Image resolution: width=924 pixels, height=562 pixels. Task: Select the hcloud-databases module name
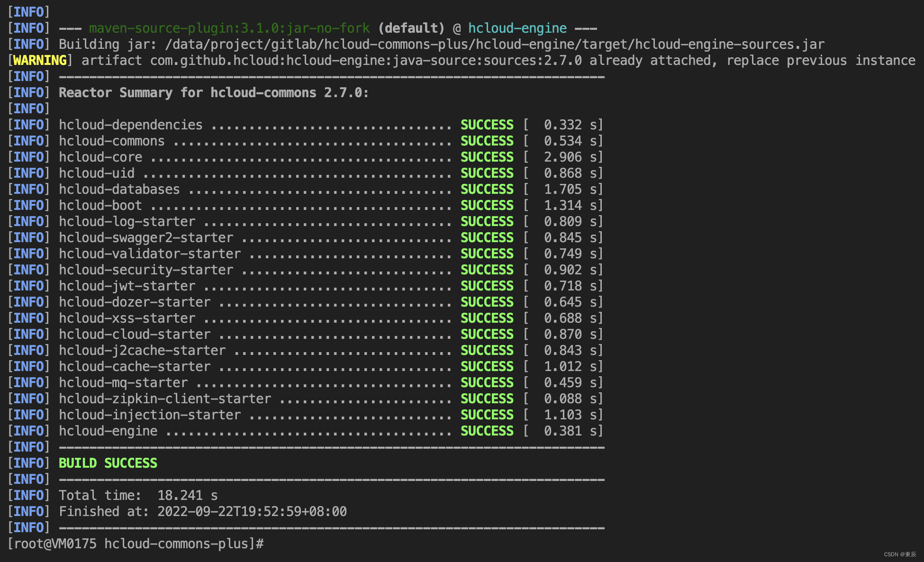click(119, 189)
